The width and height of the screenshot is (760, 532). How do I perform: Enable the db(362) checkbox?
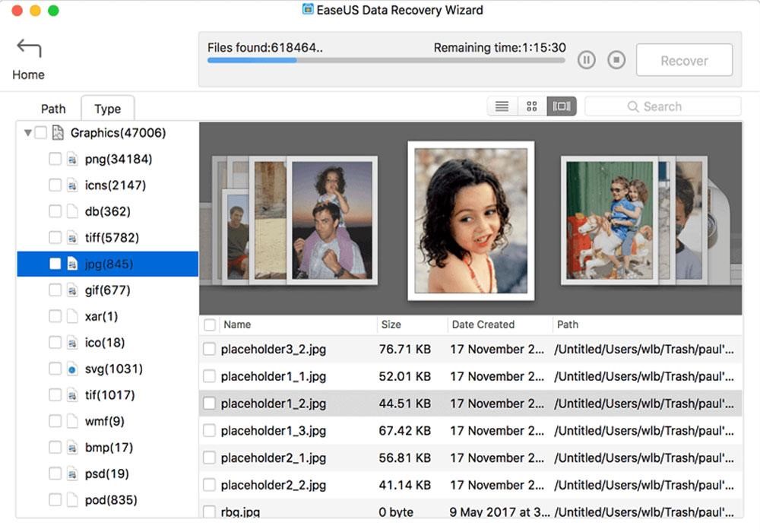click(x=55, y=211)
